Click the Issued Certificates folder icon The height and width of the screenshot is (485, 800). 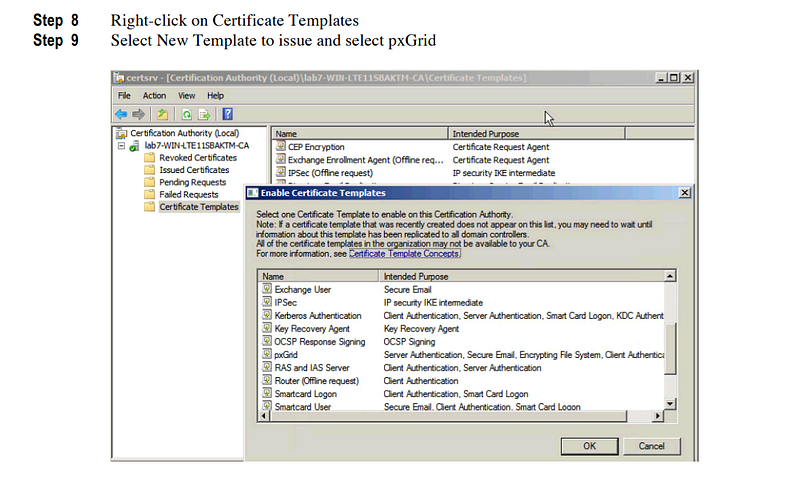click(x=149, y=170)
